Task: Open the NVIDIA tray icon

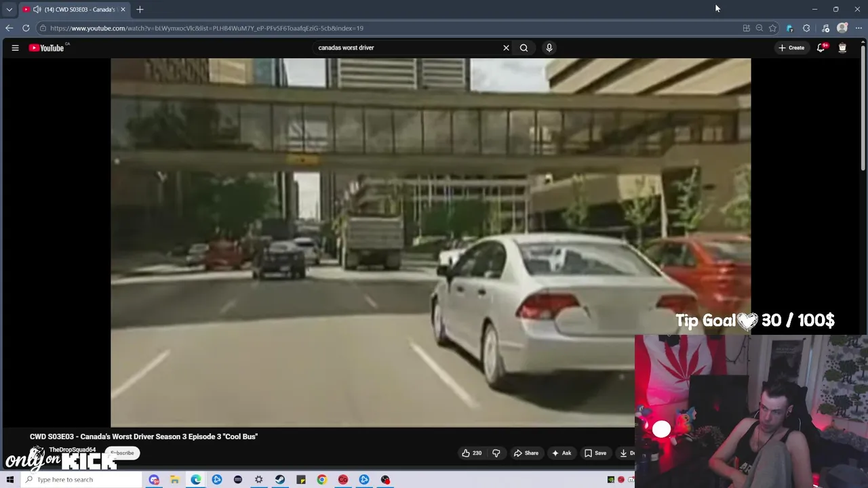Action: tap(610, 479)
